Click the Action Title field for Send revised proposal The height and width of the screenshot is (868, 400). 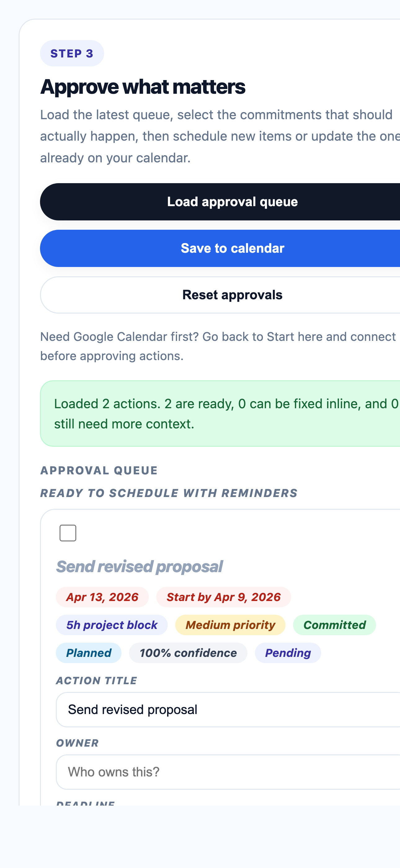[202, 709]
